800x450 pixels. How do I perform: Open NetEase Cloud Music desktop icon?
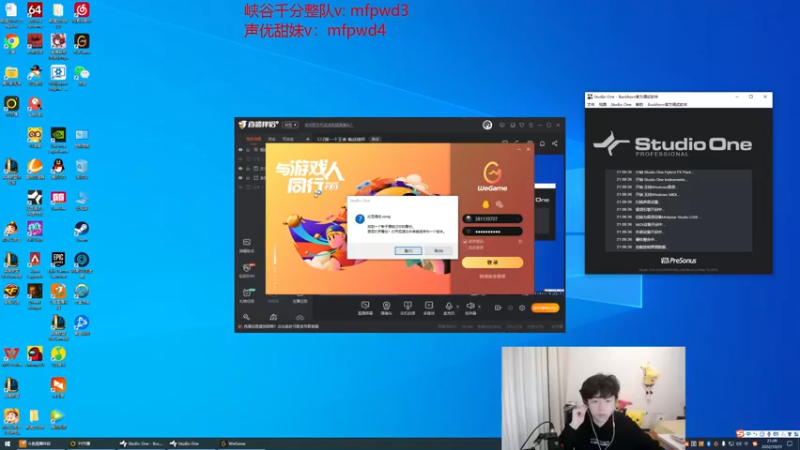click(x=82, y=12)
